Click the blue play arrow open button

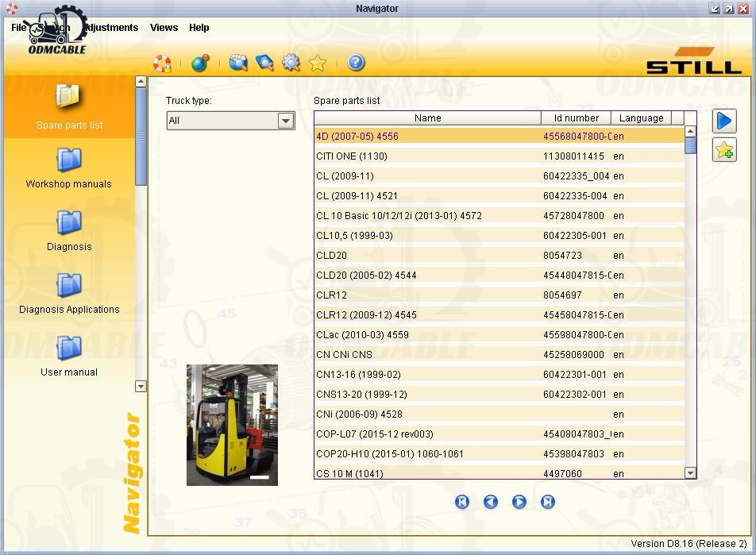[724, 121]
